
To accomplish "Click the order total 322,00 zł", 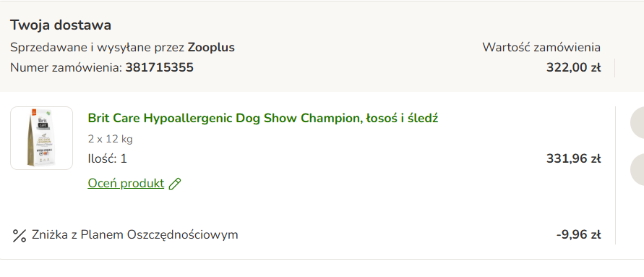I will pos(573,67).
